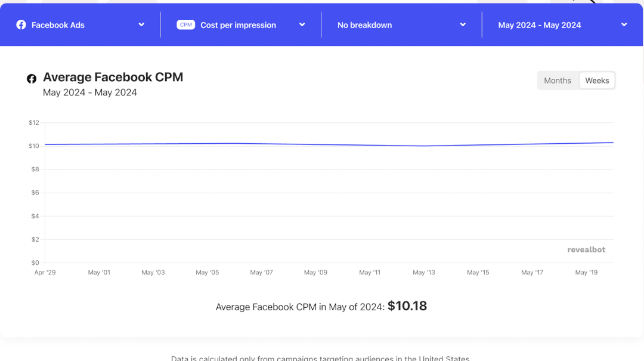The width and height of the screenshot is (644, 361).
Task: Click the May '19 x-axis label
Action: tap(587, 272)
